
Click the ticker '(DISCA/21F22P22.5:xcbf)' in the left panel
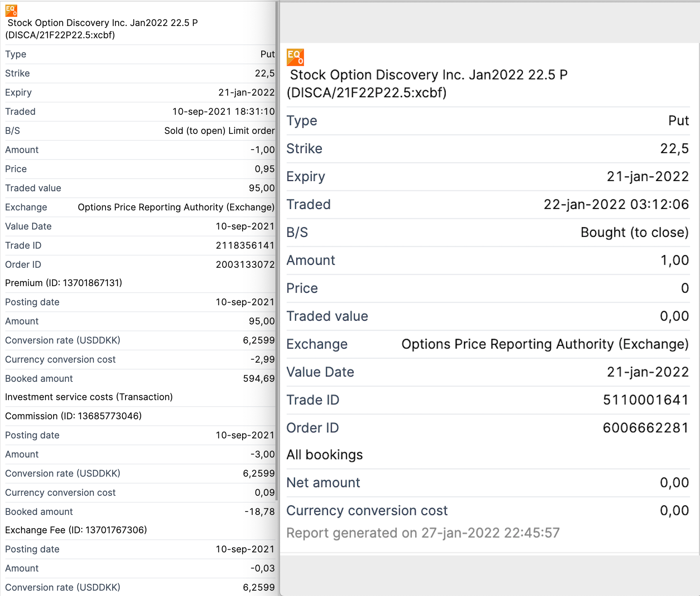pyautogui.click(x=60, y=35)
